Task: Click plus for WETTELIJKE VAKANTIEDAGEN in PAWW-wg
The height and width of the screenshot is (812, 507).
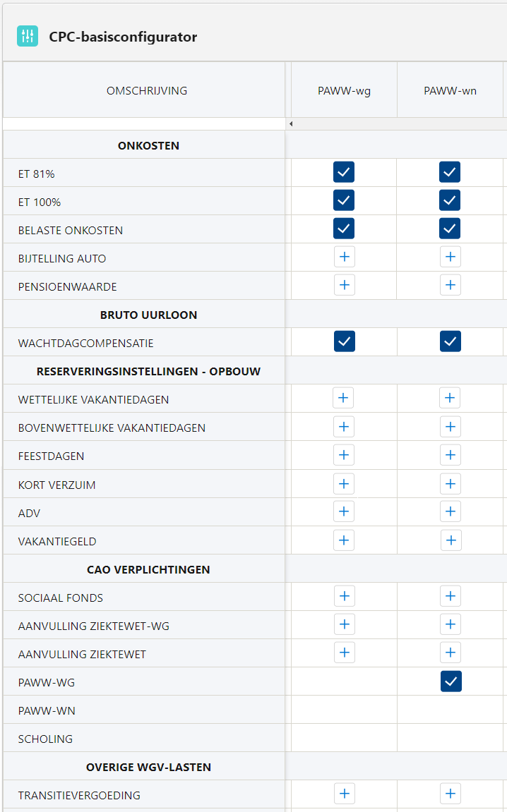Action: 343,398
